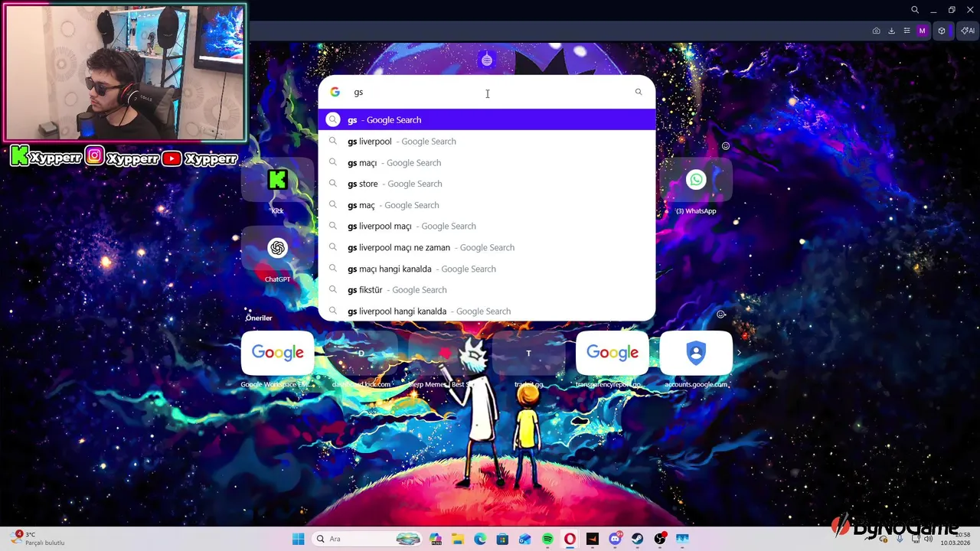
Task: Click the browser tab search magnifier icon
Action: pyautogui.click(x=915, y=10)
